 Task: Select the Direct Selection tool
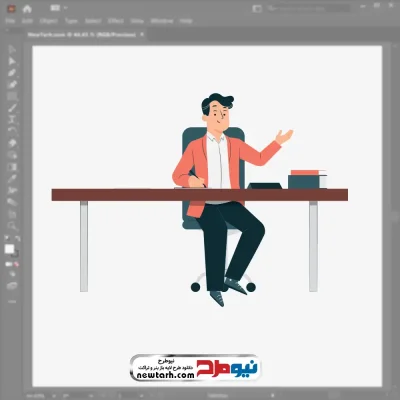click(x=12, y=61)
